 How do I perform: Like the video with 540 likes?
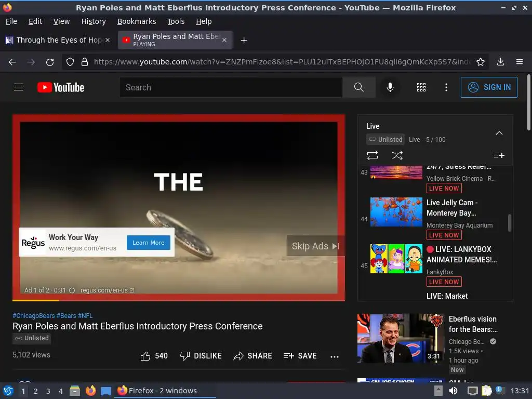(154, 356)
